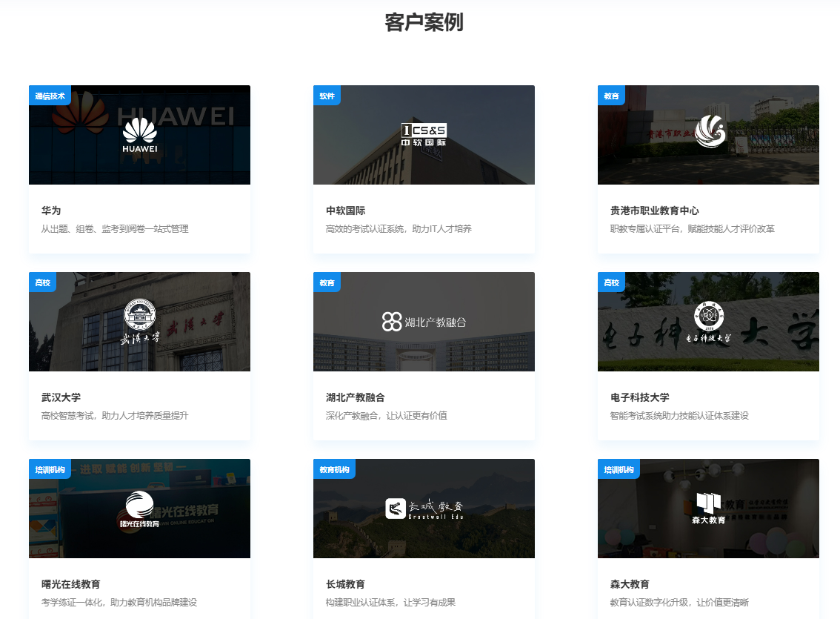Open the 曙光在线教育 case title

pos(70,584)
